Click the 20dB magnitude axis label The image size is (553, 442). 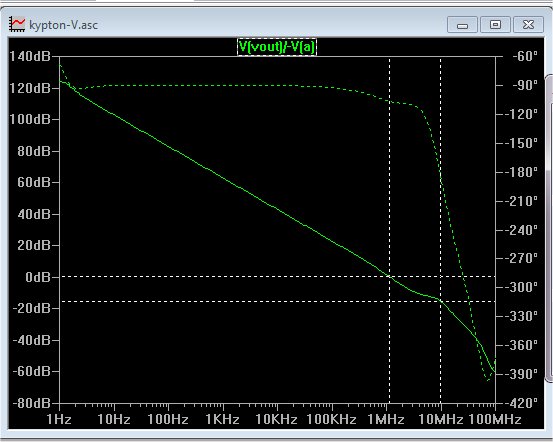click(x=34, y=245)
